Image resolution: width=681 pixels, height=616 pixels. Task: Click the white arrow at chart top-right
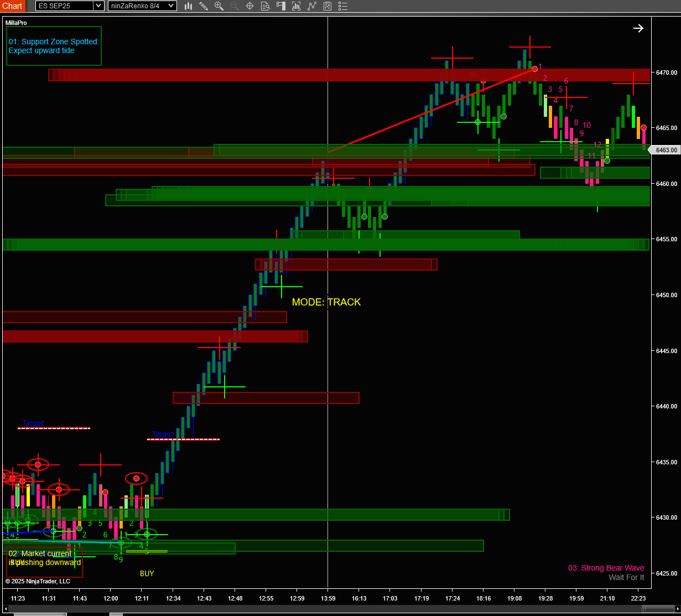click(638, 28)
